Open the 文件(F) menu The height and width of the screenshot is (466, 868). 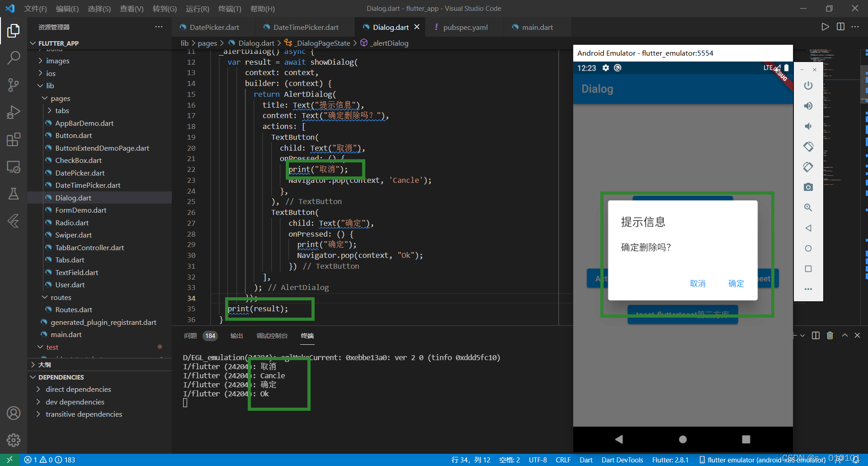[x=35, y=9]
